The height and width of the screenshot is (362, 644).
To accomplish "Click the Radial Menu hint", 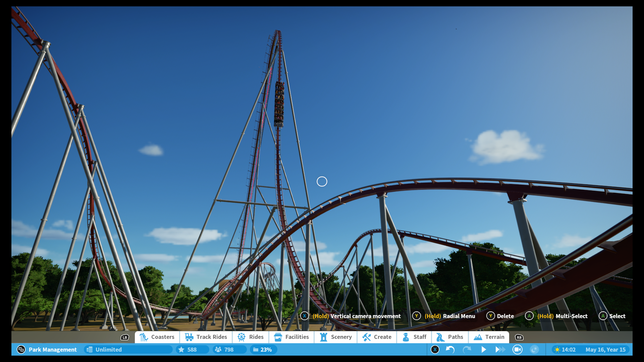I will (x=444, y=316).
